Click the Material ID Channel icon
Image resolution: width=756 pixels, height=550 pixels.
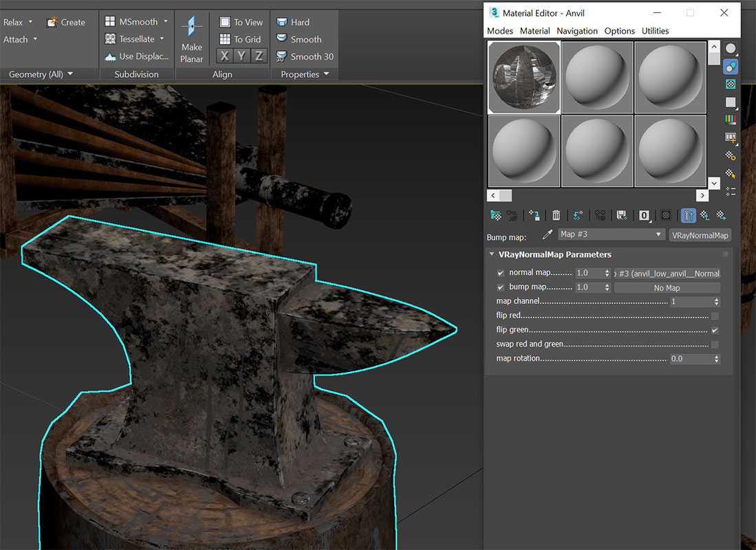644,215
